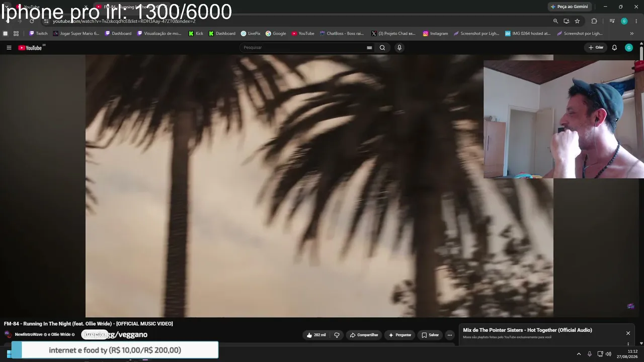Click the Compartilhar share button
The image size is (644, 362).
click(x=364, y=335)
